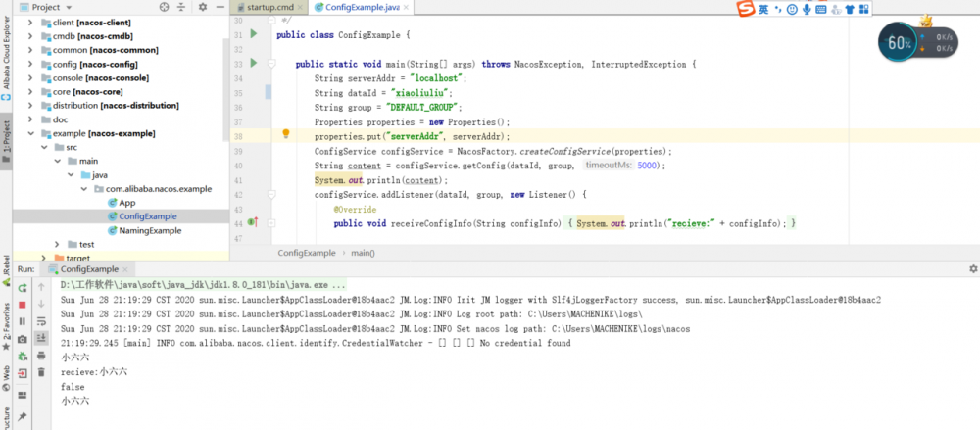Collapse com.alibaba.nacos.example package
The image size is (980, 430).
[83, 189]
